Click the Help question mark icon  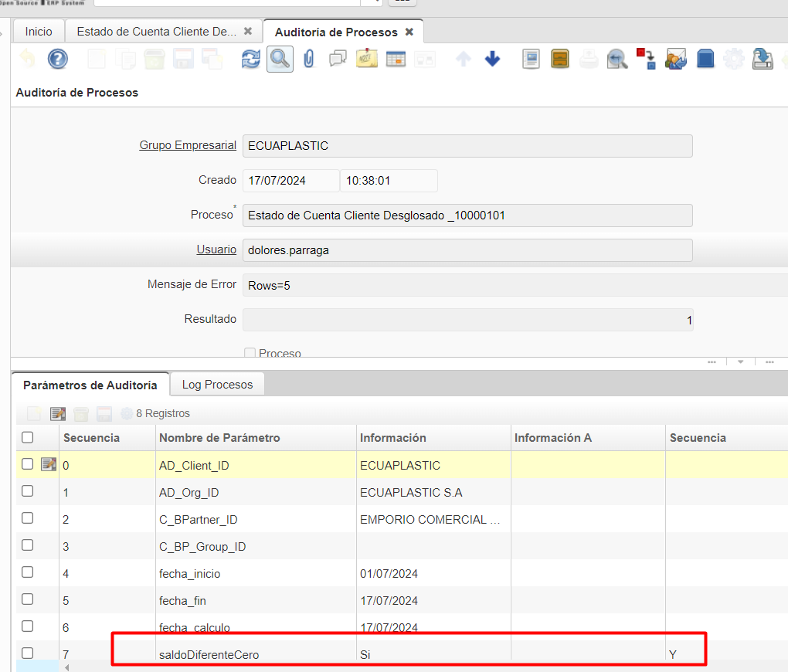58,59
